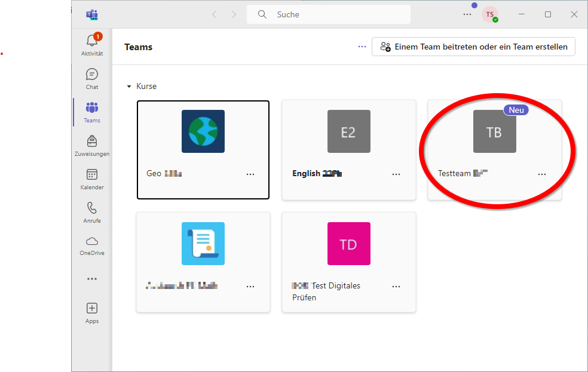The width and height of the screenshot is (588, 372).
Task: Open the Geo team globe thumbnail
Action: (x=203, y=131)
